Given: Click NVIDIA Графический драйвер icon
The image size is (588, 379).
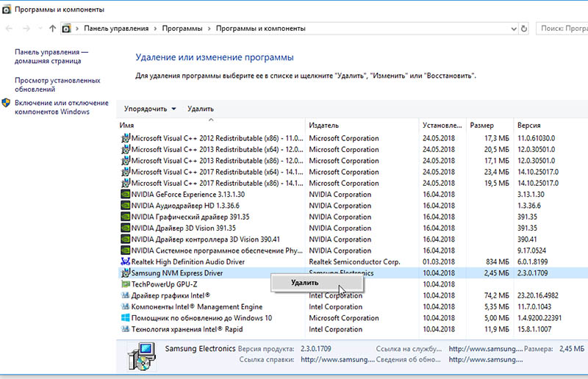Looking at the screenshot, I should pyautogui.click(x=125, y=217).
